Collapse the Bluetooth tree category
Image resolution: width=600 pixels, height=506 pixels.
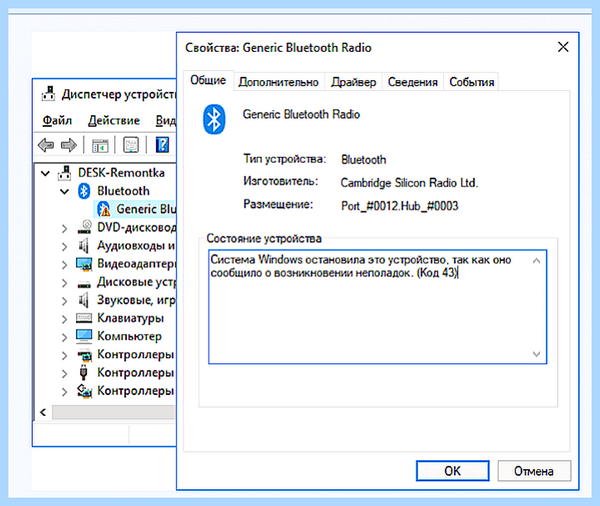point(65,191)
